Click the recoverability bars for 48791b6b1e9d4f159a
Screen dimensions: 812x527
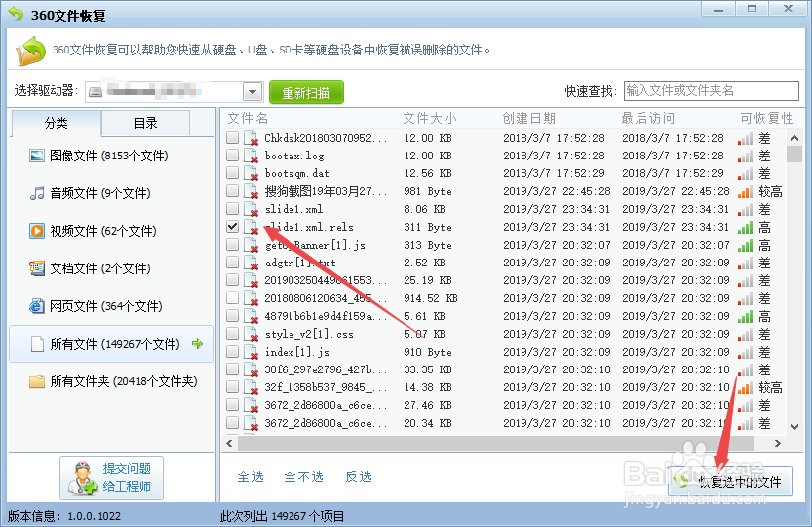[746, 317]
